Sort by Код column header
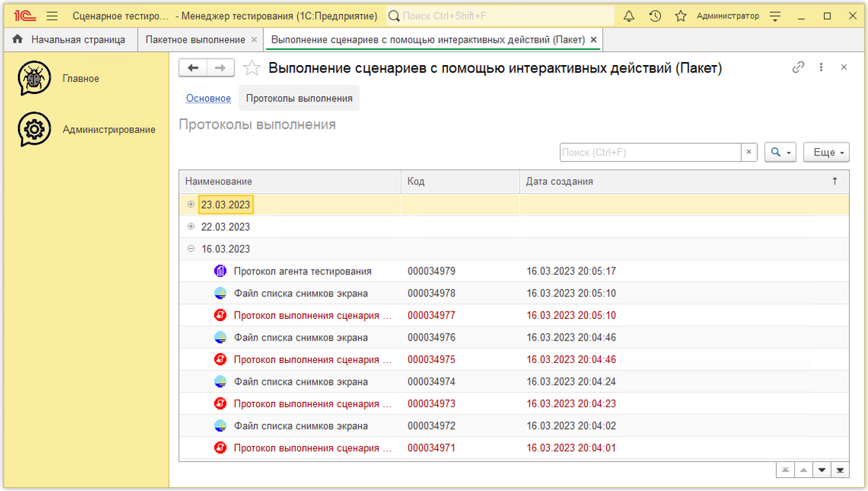Image resolution: width=868 pixels, height=491 pixels. coord(460,182)
